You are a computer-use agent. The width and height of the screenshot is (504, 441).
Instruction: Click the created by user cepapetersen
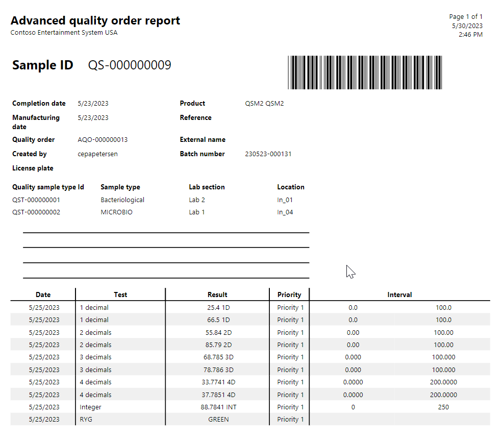[x=98, y=154]
